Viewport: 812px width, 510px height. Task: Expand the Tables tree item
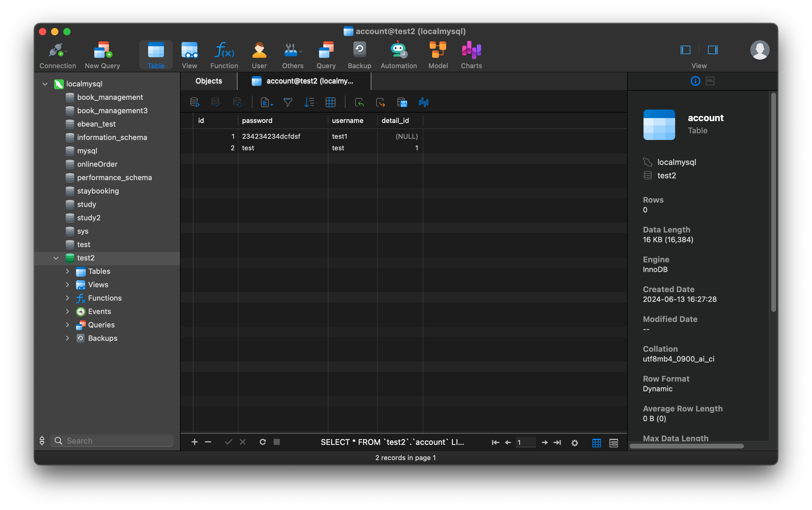point(66,271)
